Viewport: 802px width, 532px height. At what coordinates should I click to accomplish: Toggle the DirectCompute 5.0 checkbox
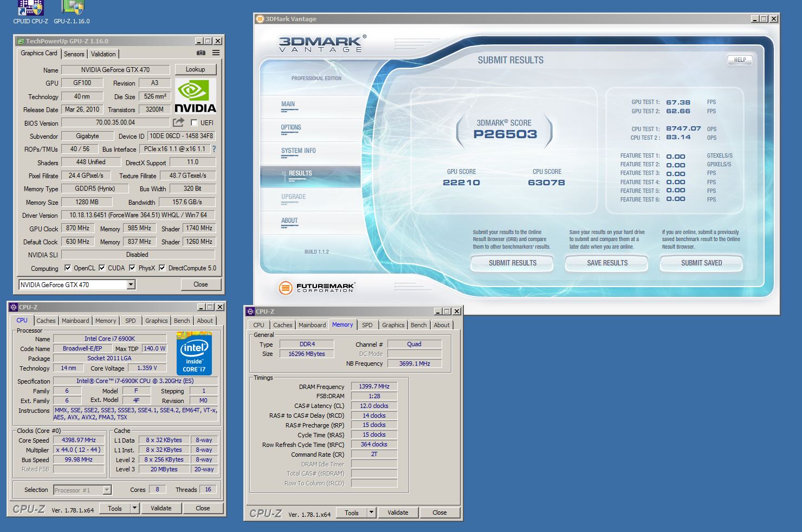pyautogui.click(x=162, y=268)
